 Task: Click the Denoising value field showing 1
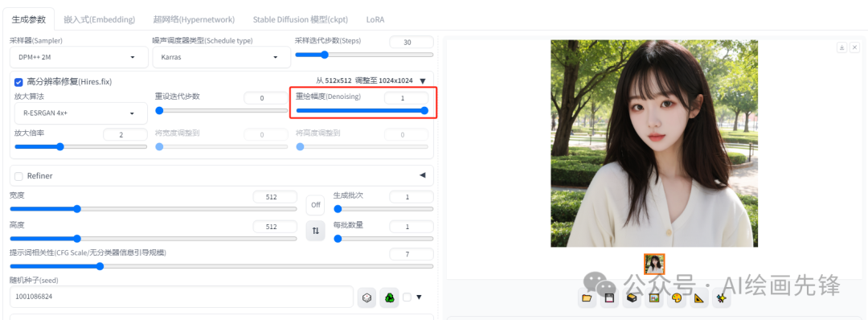point(407,97)
